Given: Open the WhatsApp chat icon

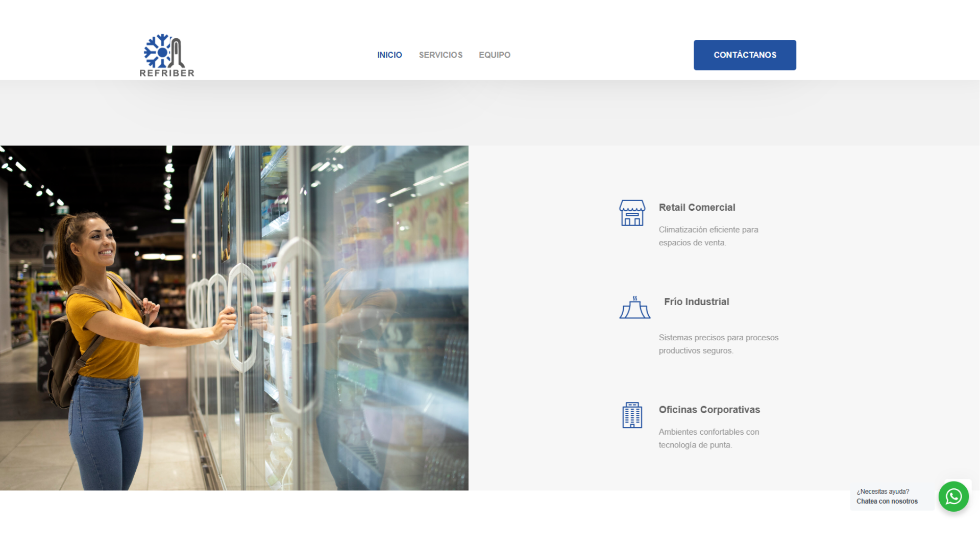Looking at the screenshot, I should tap(953, 496).
